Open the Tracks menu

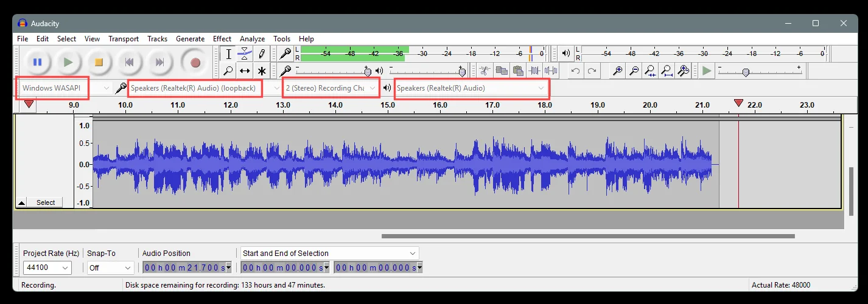[x=157, y=38]
